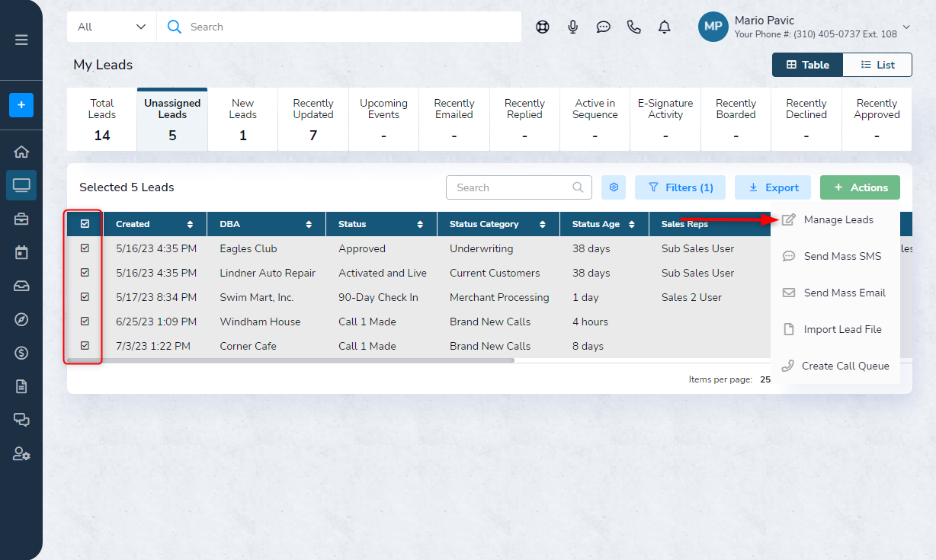Toggle the select-all checkbox in table header
The image size is (936, 560).
pyautogui.click(x=85, y=224)
